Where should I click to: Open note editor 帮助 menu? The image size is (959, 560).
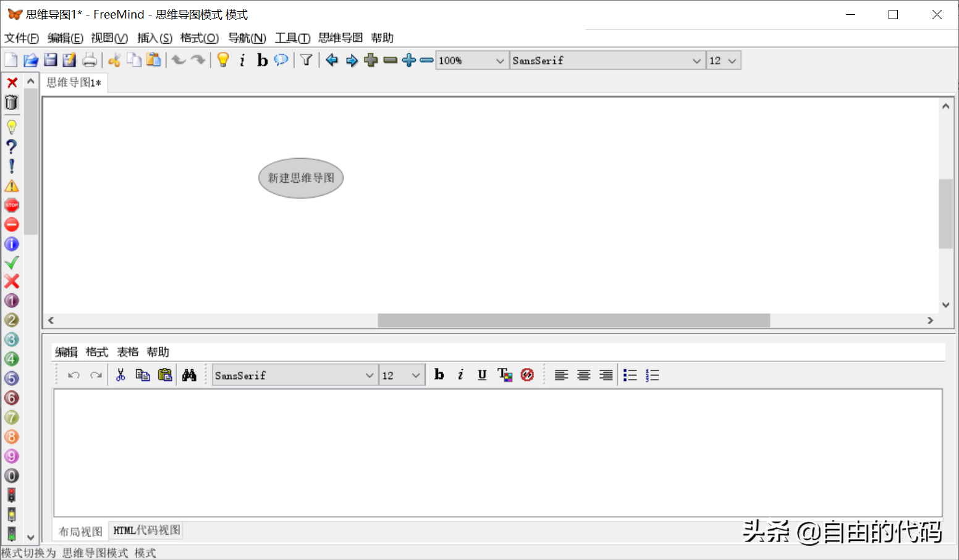pos(158,352)
